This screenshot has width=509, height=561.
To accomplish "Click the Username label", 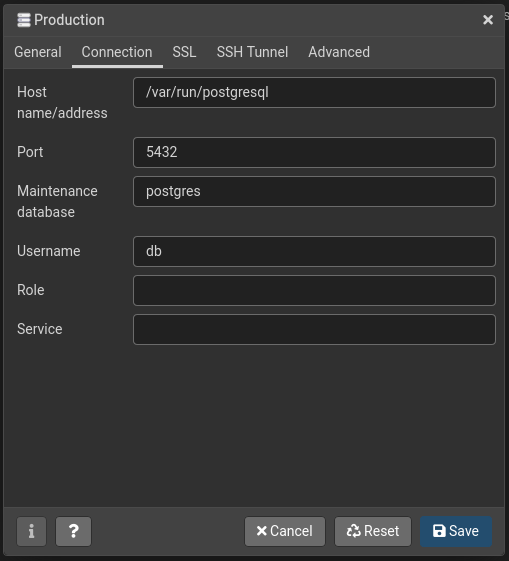I will (x=49, y=251).
